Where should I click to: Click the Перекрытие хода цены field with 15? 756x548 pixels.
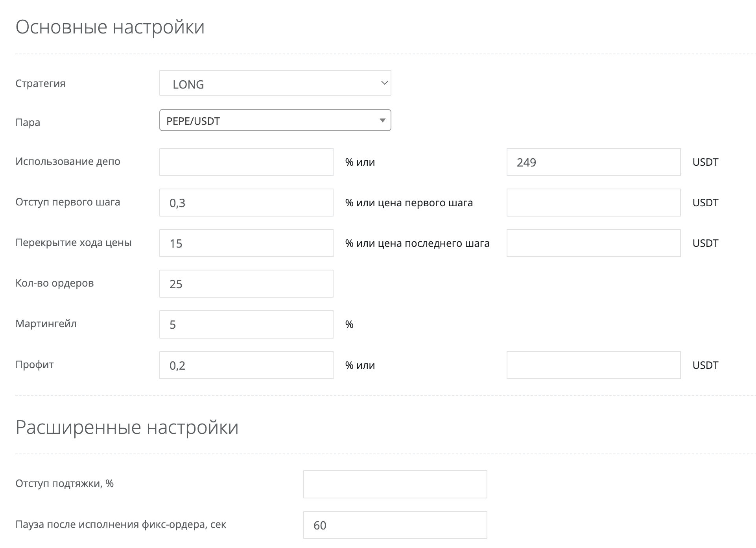[x=246, y=243]
